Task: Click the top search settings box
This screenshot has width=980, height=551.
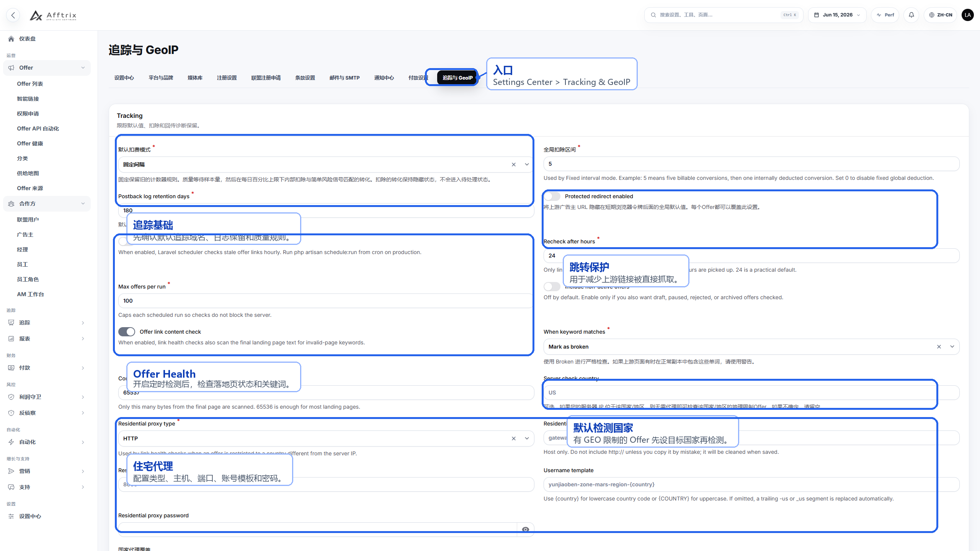Action: tap(724, 15)
